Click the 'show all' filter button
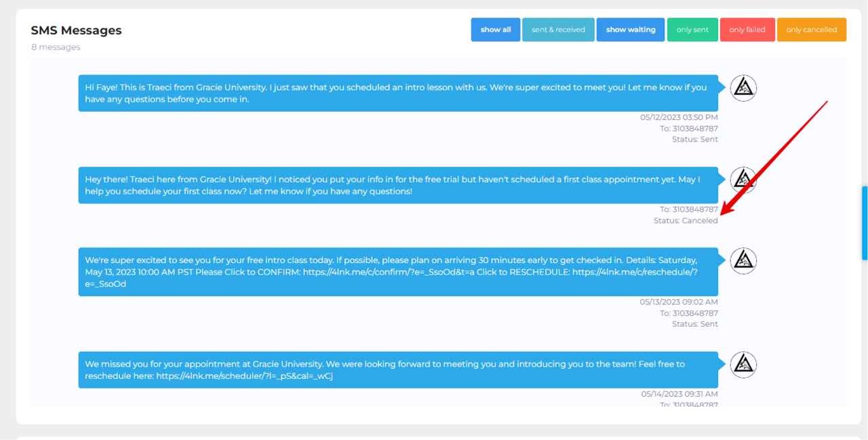The image size is (868, 440). [x=496, y=29]
